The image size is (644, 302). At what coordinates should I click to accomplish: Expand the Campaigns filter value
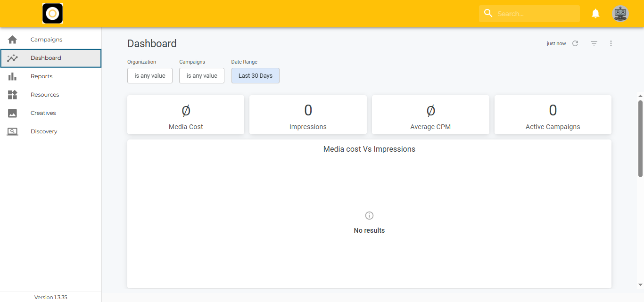[x=202, y=76]
